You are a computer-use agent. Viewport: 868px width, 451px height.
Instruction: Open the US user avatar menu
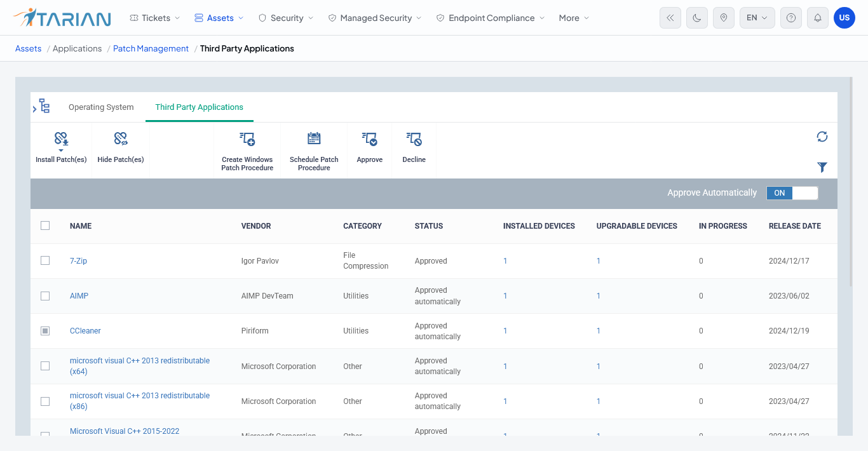(x=844, y=18)
